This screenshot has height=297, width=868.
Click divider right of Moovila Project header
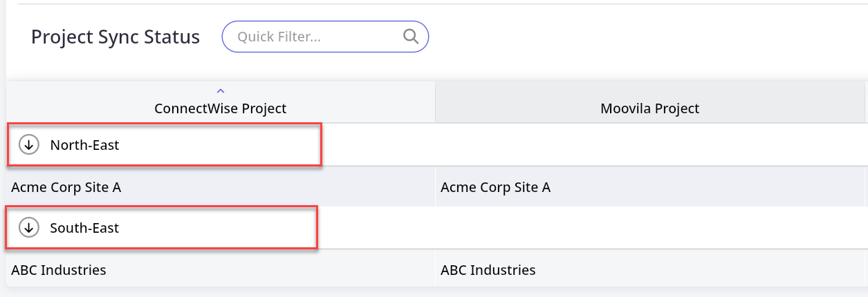tap(864, 102)
